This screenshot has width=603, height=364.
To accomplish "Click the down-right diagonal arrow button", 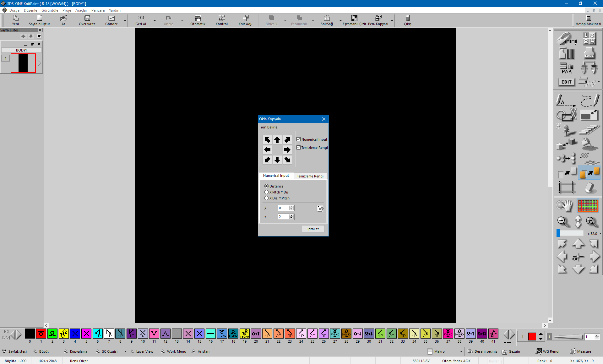I will [287, 160].
